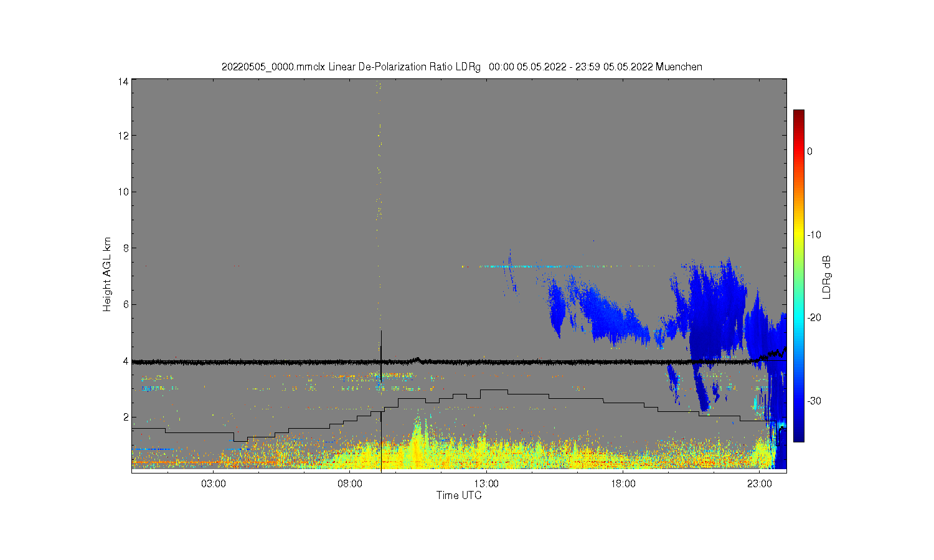Click the height tick label 14
Image resolution: width=934 pixels, height=560 pixels.
coord(123,82)
